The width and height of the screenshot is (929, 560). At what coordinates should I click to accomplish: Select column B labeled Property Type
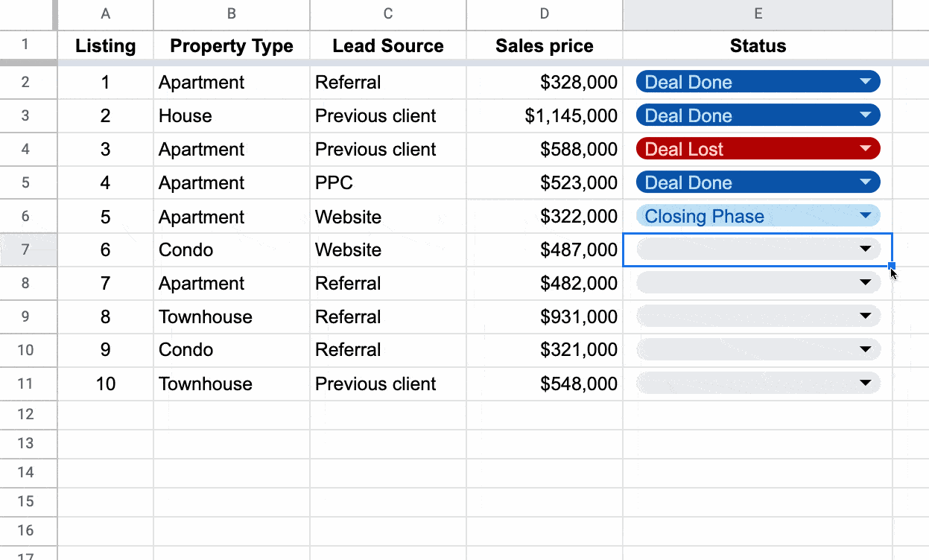tap(231, 13)
